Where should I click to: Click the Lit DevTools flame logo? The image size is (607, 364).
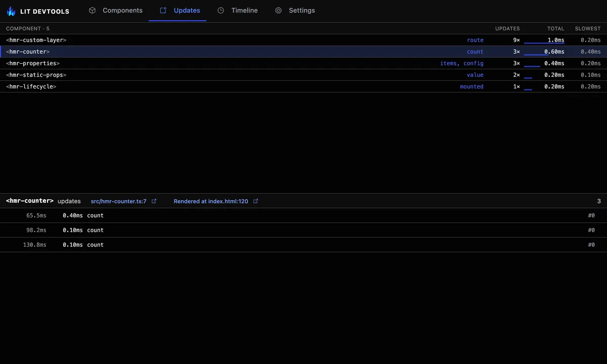pos(11,11)
